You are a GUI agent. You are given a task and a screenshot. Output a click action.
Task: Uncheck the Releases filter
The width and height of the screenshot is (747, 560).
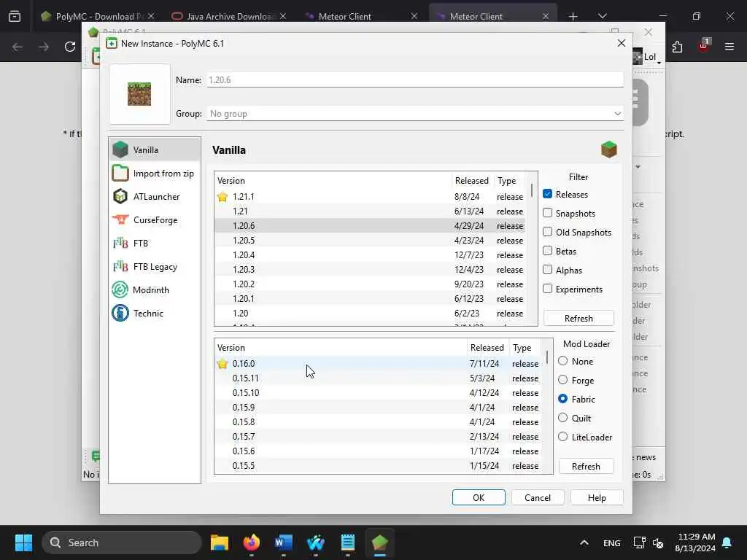click(x=547, y=194)
